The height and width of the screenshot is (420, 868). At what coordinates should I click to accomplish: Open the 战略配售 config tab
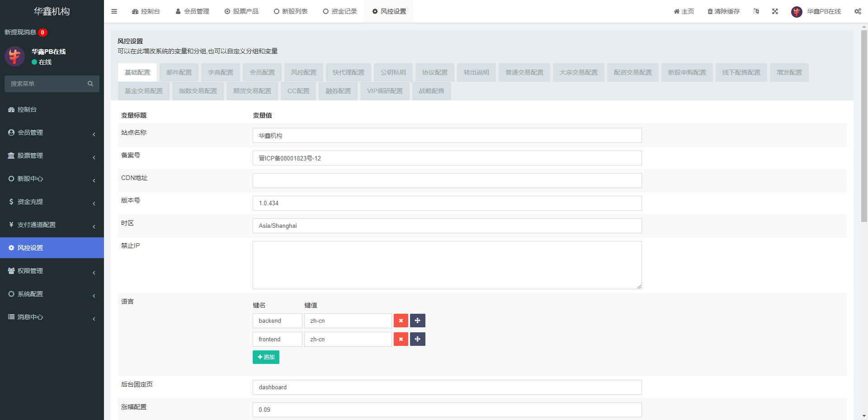[432, 91]
